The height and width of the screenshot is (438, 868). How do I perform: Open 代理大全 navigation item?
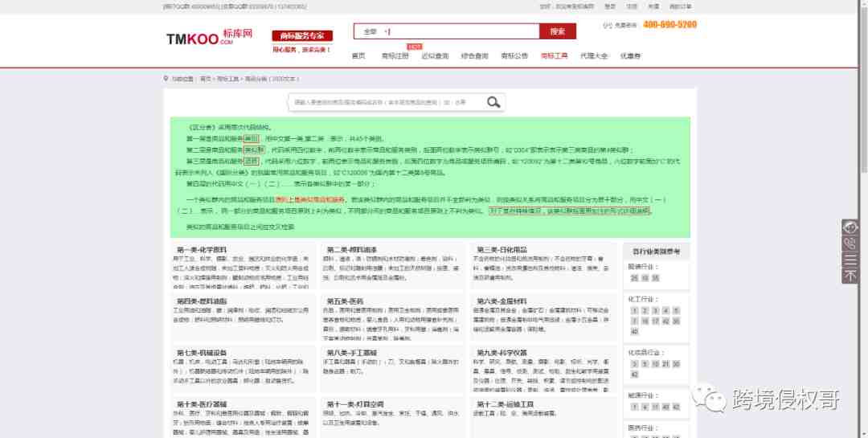594,56
